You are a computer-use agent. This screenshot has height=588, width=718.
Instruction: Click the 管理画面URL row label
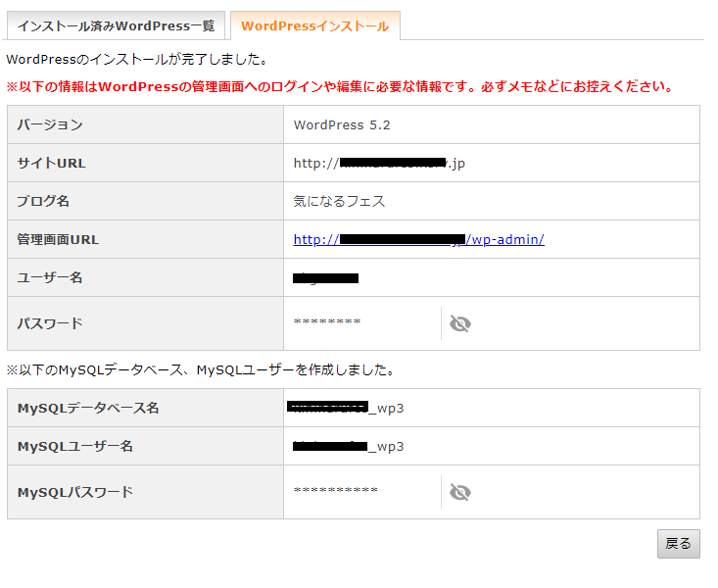tap(58, 239)
